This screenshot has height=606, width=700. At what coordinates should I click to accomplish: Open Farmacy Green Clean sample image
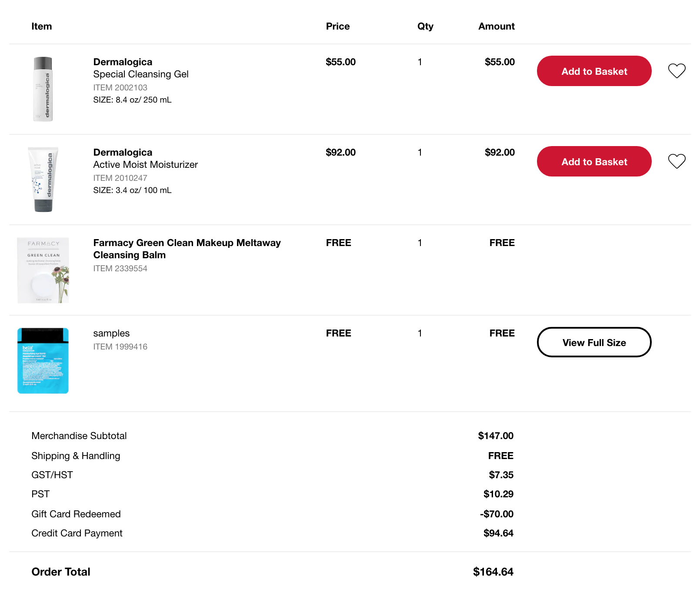[x=43, y=270]
